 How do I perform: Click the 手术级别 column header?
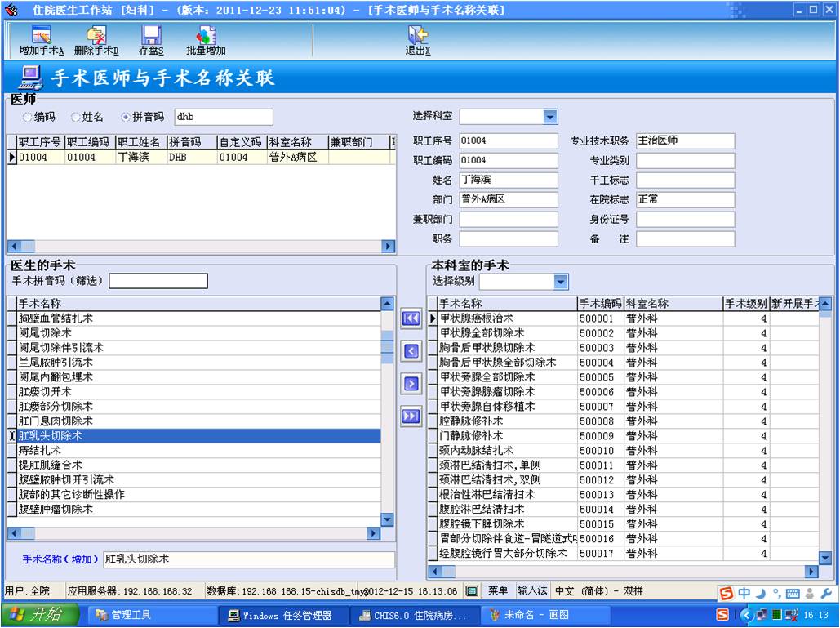tap(746, 304)
